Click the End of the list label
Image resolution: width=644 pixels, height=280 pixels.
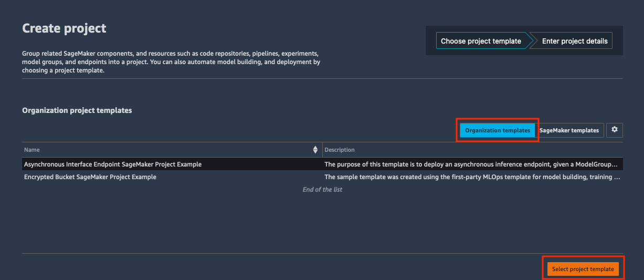322,189
